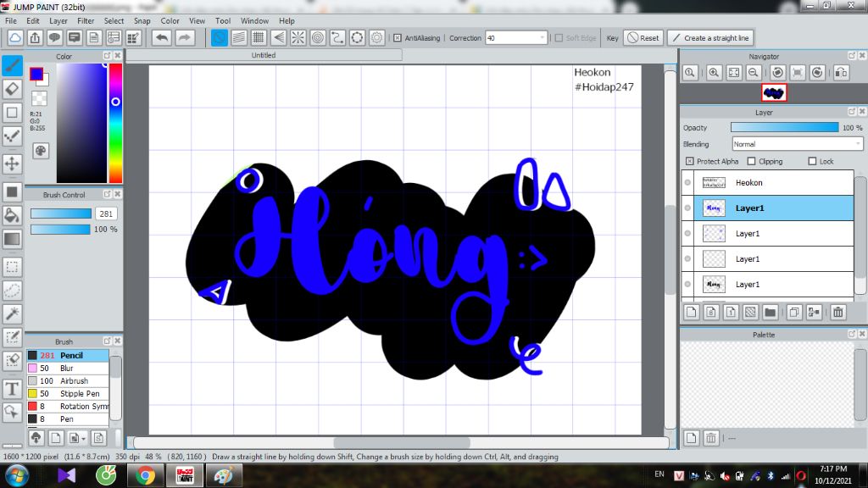Choose the Stipple Pen brush

[x=68, y=393]
